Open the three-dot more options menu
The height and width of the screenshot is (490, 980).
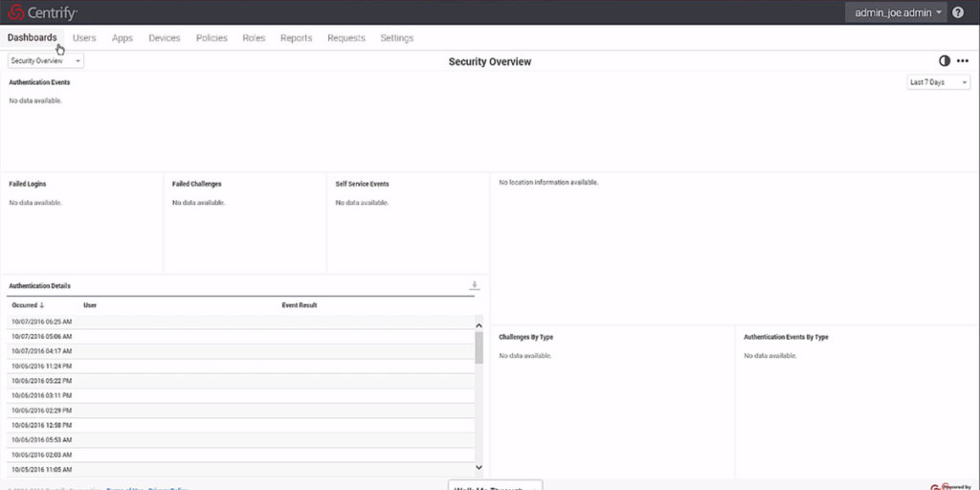coord(963,61)
